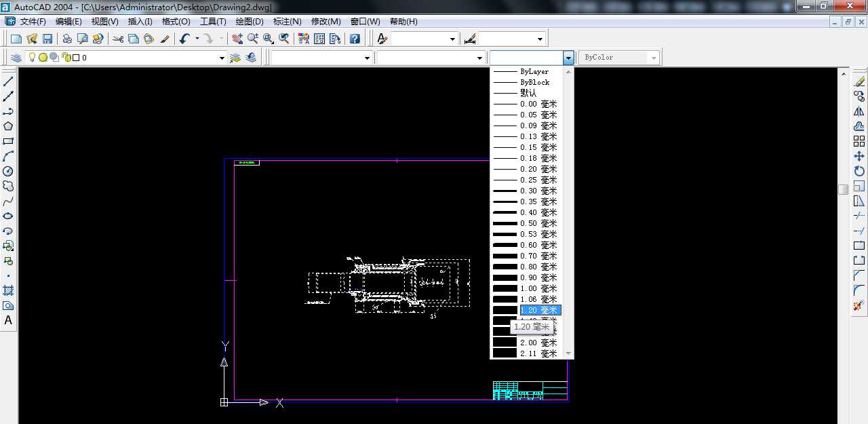
Task: Open the Properties palette icon
Action: [303, 39]
